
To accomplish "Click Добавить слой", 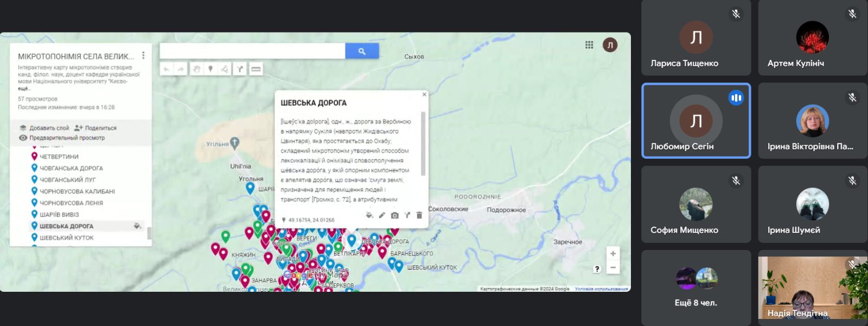I will (x=44, y=128).
